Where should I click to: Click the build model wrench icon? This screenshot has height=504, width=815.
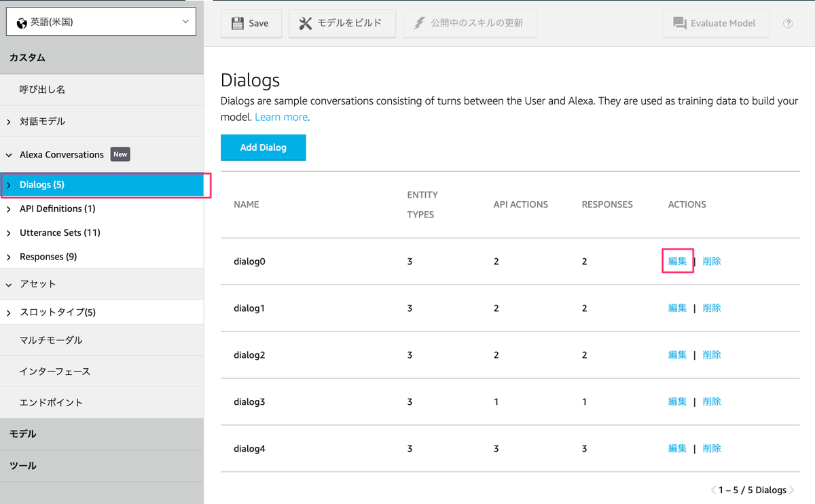(306, 23)
